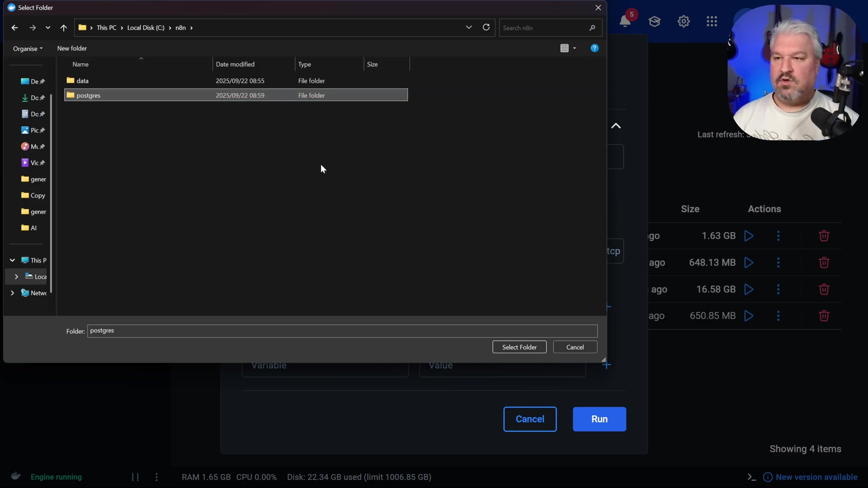Open the Docker settings gear icon
This screenshot has width=868, height=488.
[x=683, y=21]
